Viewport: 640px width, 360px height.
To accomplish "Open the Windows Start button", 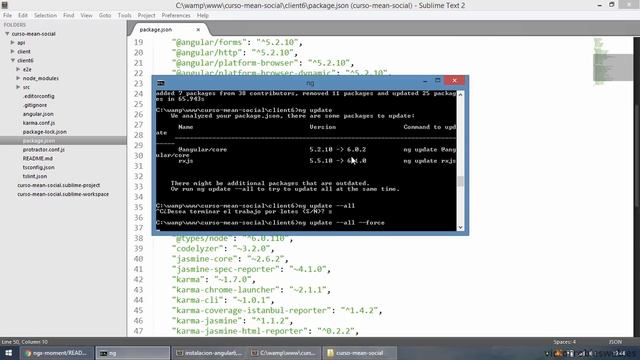I will pyautogui.click(x=9, y=353).
